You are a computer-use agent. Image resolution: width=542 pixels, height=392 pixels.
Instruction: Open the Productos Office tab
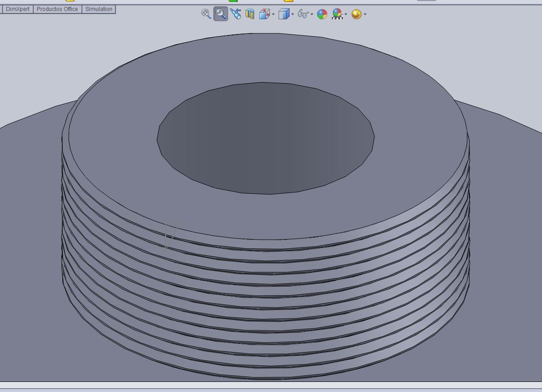coord(57,9)
